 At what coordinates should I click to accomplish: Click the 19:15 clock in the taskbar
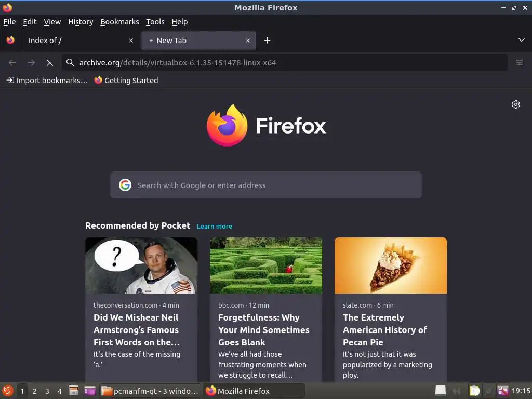pos(521,391)
